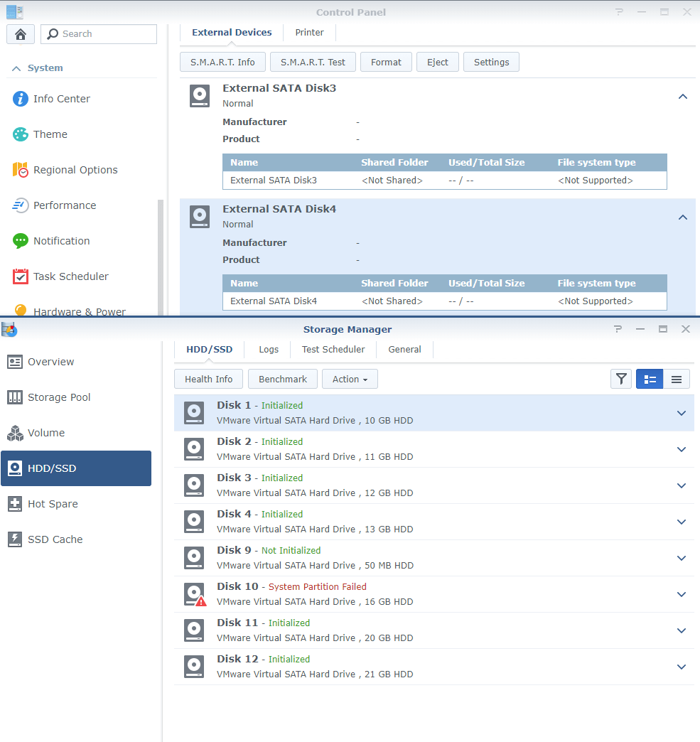
Task: Open Task Scheduler in Control Panel
Action: coord(70,276)
